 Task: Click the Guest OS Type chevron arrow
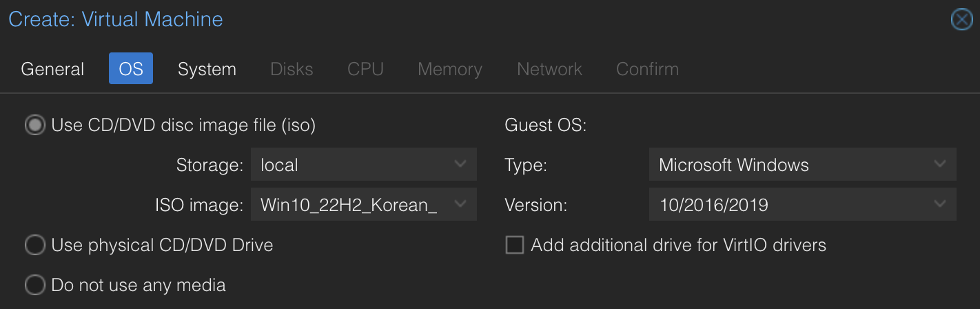[940, 165]
